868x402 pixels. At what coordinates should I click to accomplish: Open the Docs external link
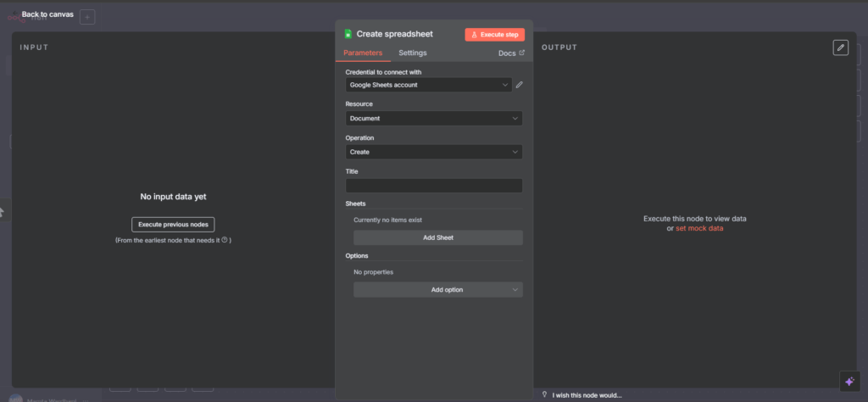tap(510, 53)
